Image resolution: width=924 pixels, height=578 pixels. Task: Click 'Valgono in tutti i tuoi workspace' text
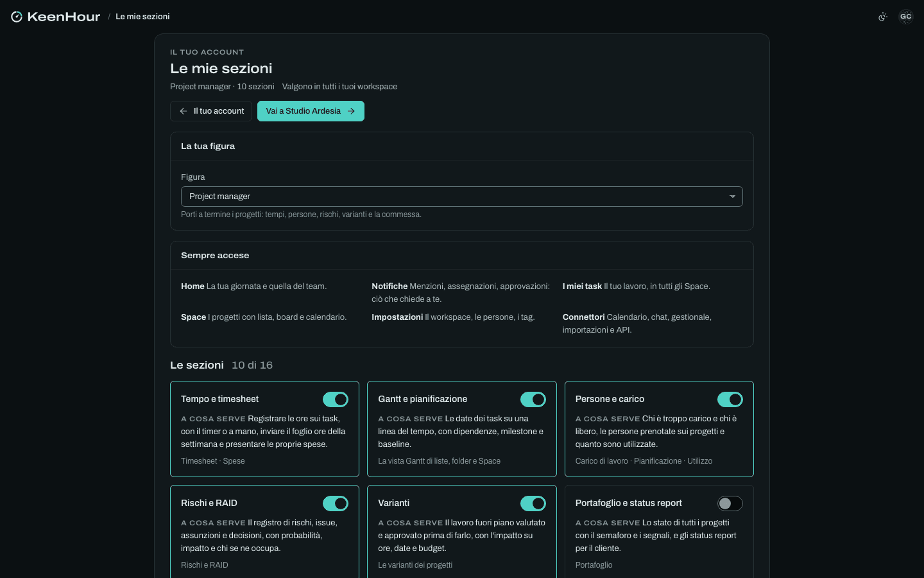tap(339, 87)
